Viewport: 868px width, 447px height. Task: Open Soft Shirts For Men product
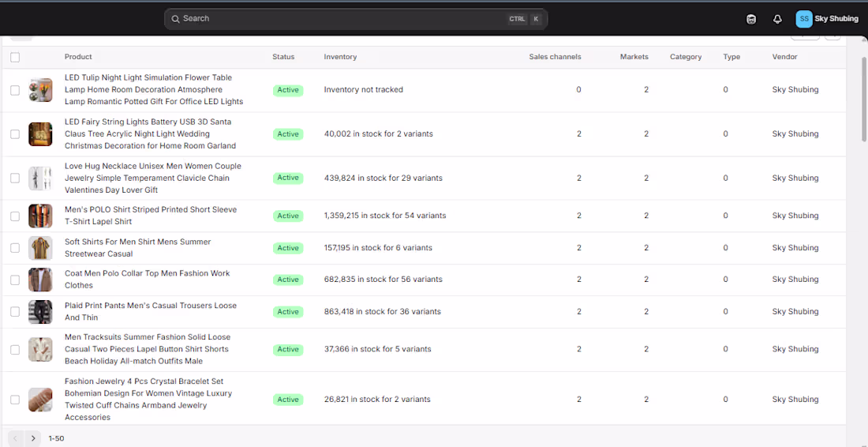coord(138,248)
